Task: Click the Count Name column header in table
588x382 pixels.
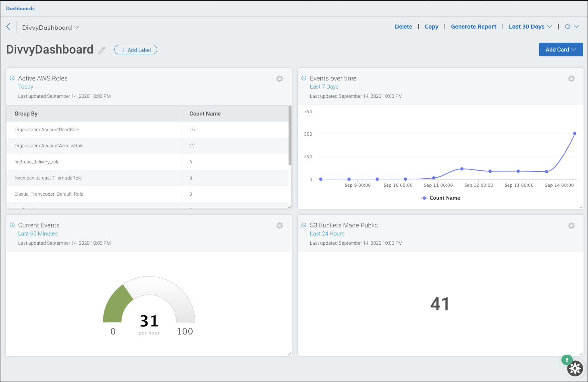Action: [x=235, y=114]
